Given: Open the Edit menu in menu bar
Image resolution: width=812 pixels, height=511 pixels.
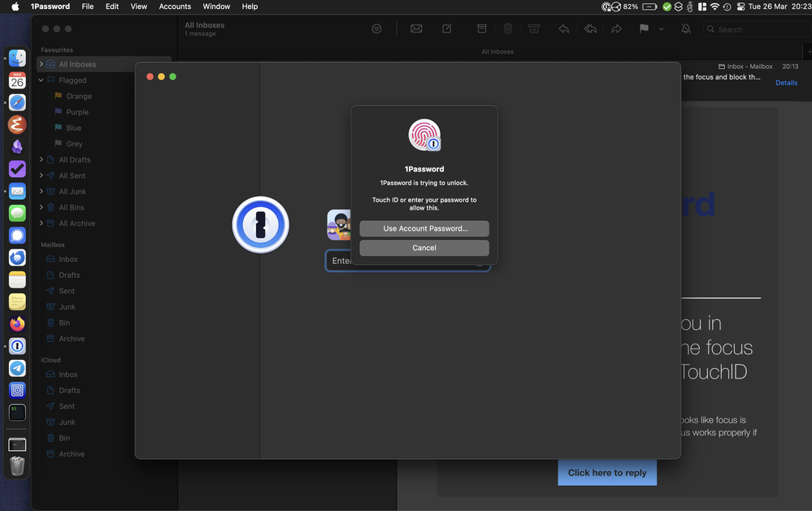Looking at the screenshot, I should pyautogui.click(x=112, y=6).
